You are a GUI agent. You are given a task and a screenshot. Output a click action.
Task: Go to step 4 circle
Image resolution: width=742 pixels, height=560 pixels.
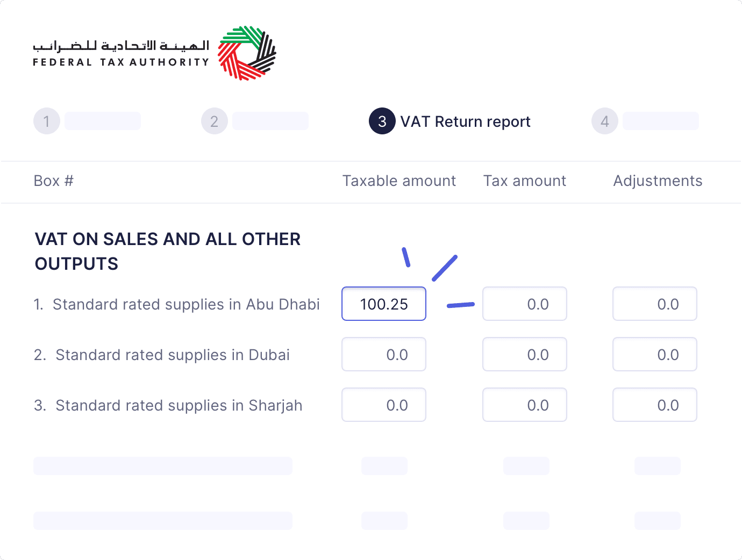point(605,121)
